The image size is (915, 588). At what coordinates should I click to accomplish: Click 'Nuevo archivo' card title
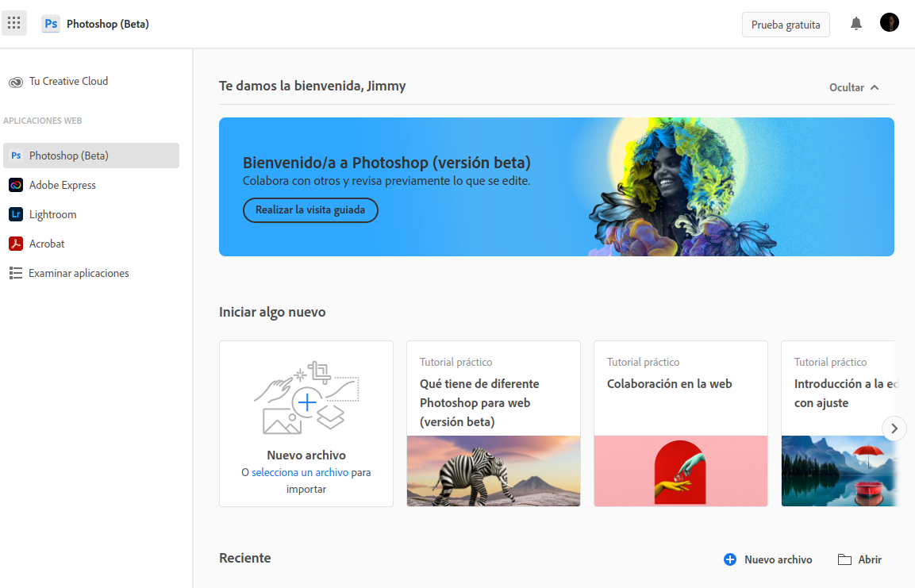[306, 455]
